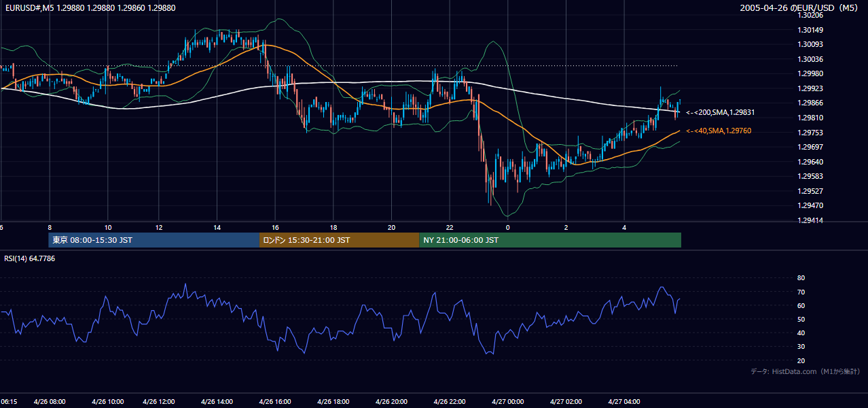This screenshot has height=408, width=868.
Task: Click the 1.30206 price axis label
Action: (x=810, y=15)
